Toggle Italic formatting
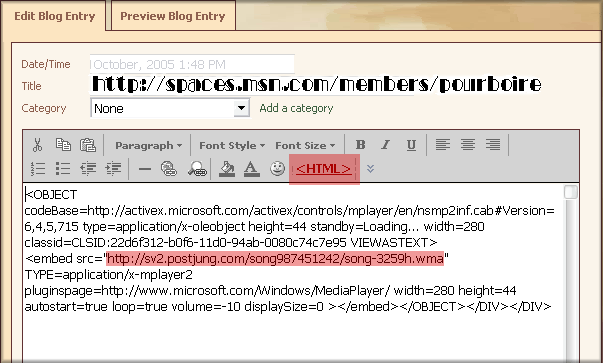603x363 pixels. tap(385, 145)
